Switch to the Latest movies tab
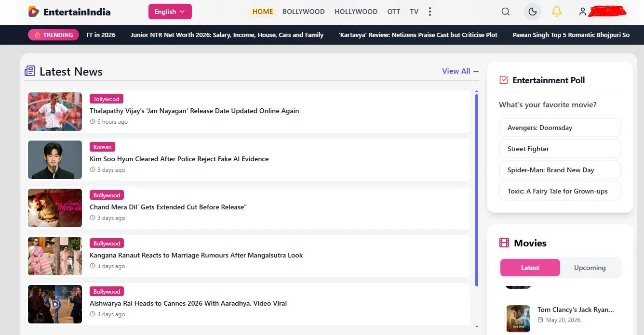 tap(530, 268)
